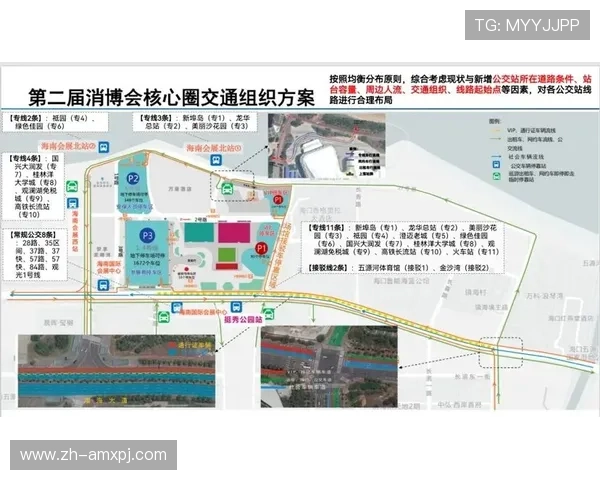Click the 【专线3条】 info box
This screenshot has width=600, height=480.
coord(195,122)
